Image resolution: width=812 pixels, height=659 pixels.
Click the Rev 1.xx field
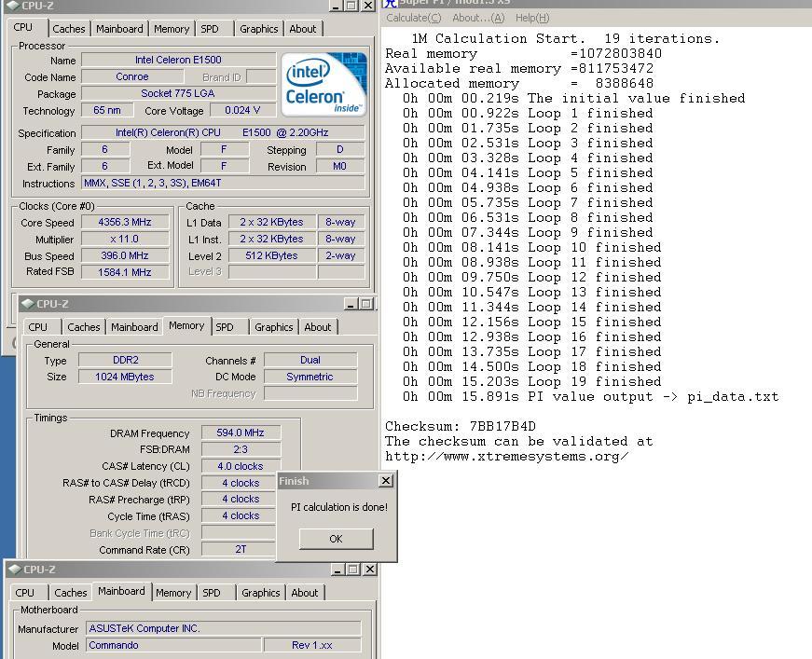(312, 646)
